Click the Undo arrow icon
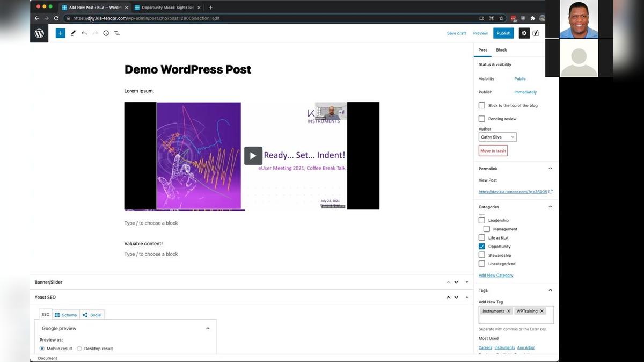644x362 pixels. [84, 33]
